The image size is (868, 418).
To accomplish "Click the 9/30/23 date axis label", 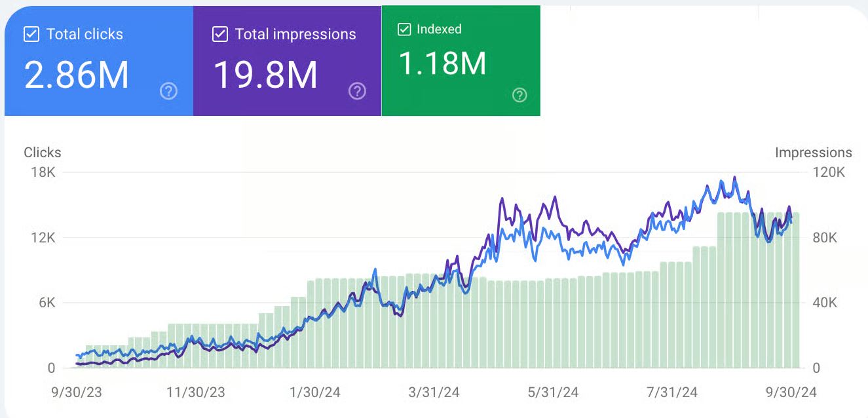I will pos(77,392).
